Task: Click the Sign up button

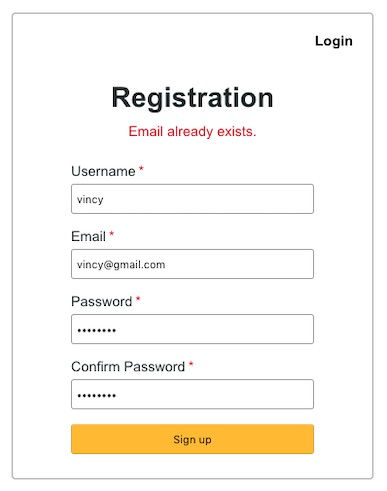Action: click(192, 439)
